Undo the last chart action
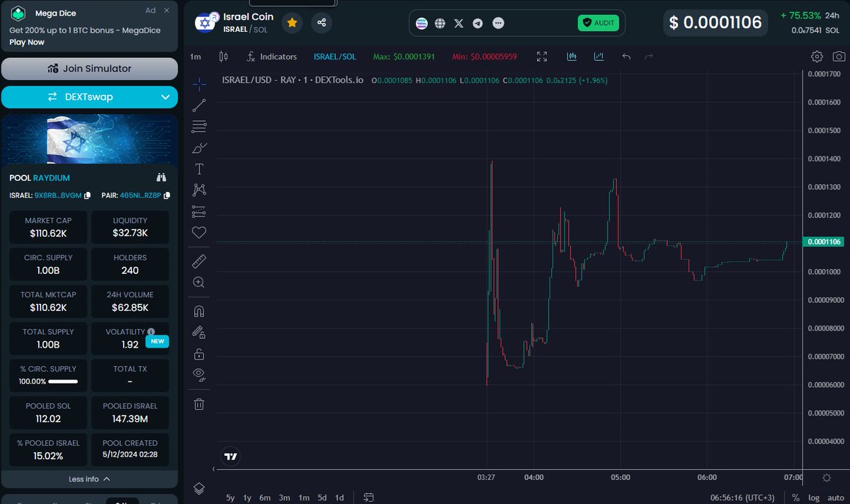The image size is (850, 504). (x=626, y=57)
